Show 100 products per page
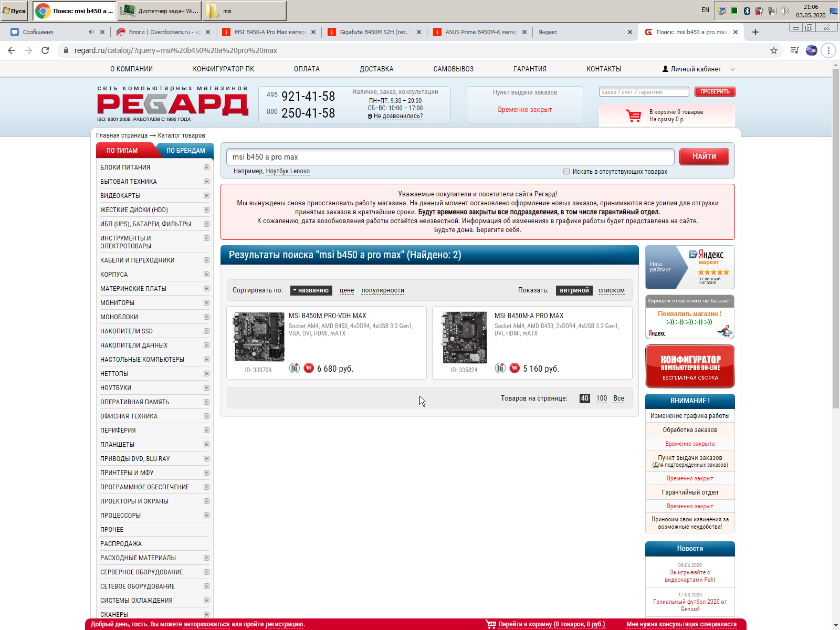840x630 pixels. click(602, 398)
